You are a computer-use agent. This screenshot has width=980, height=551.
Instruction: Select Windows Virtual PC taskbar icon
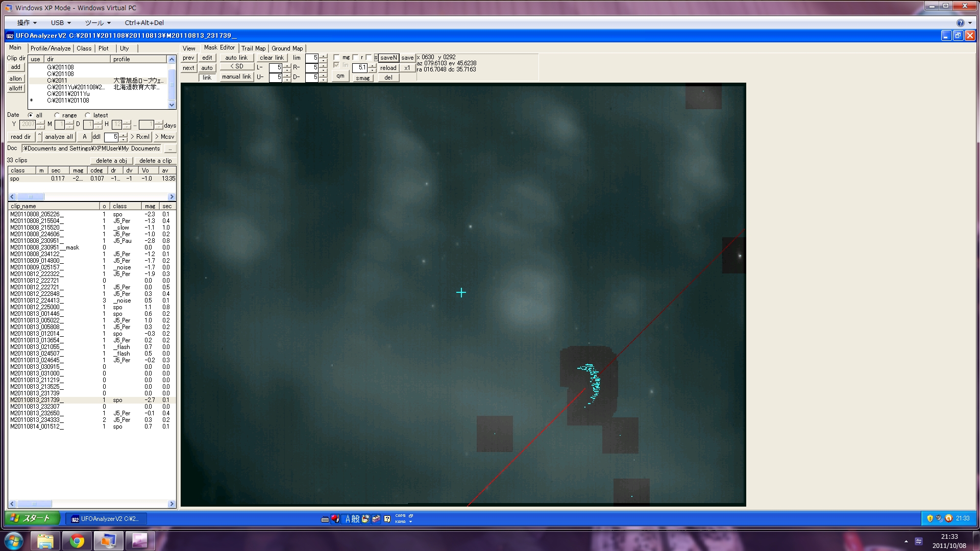point(108,541)
